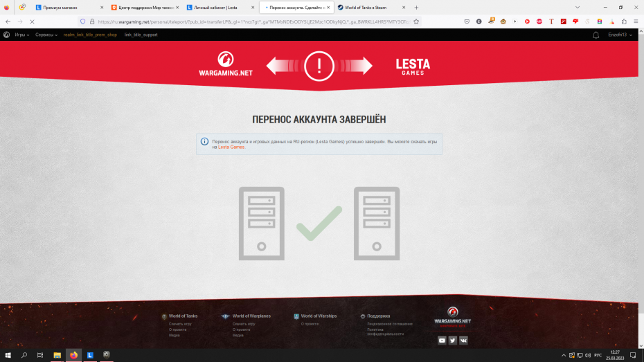Click Скачать игру under World of Tanks
644x362 pixels.
180,324
